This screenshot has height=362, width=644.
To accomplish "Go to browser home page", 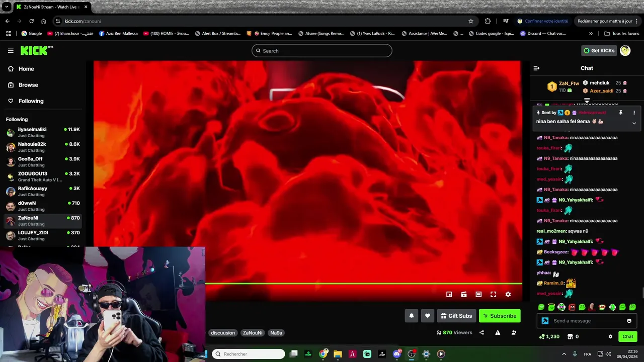I will (x=44, y=21).
